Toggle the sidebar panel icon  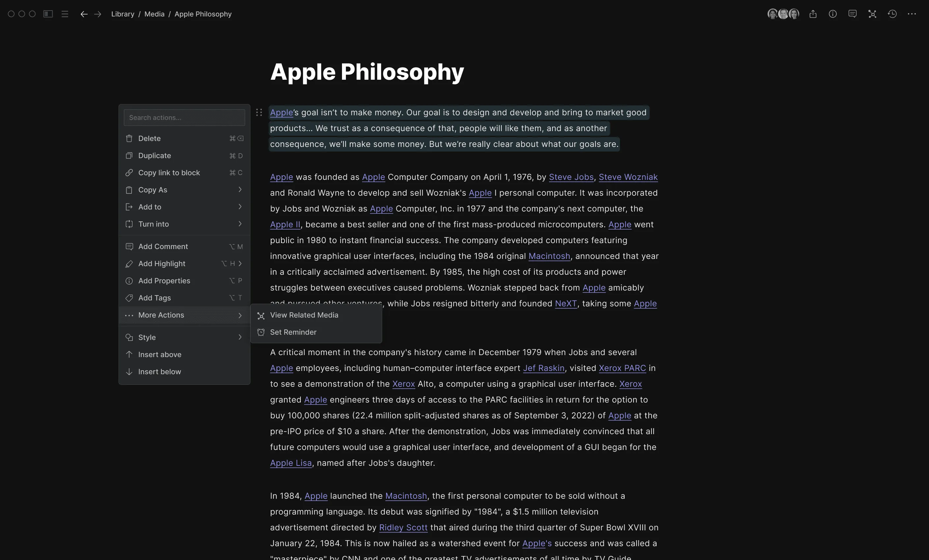pos(48,14)
